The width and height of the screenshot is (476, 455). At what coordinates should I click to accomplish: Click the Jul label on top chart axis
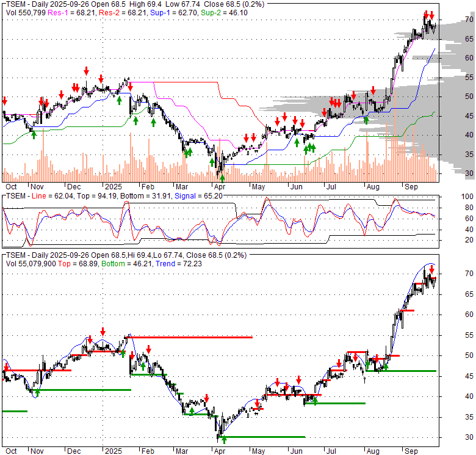tap(331, 187)
